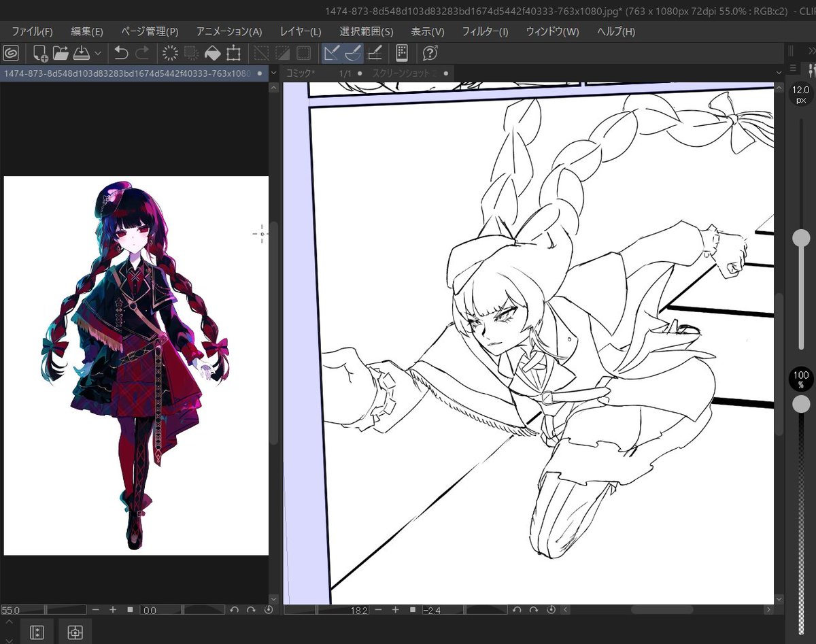Click the opacity slider handle
816x644 pixels.
[x=802, y=404]
